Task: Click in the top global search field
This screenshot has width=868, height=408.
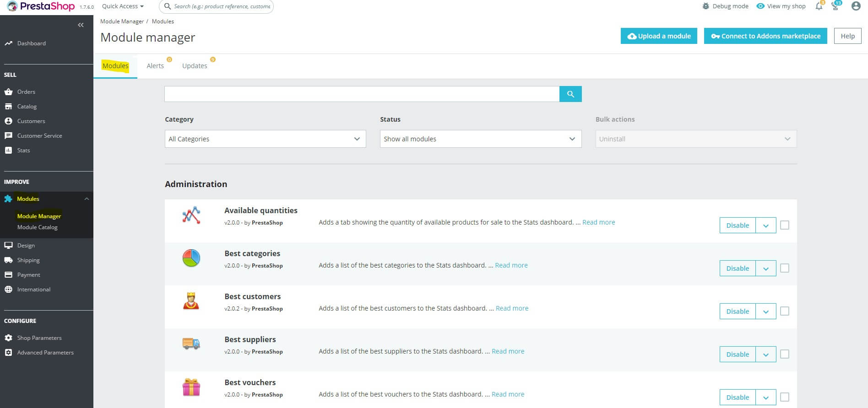Action: click(222, 6)
